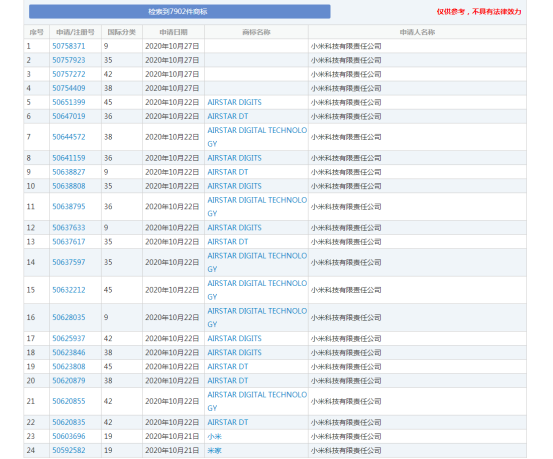The image size is (553, 459).
Task: Open AIRSTAR DT trademark in row 19
Action: 228,367
